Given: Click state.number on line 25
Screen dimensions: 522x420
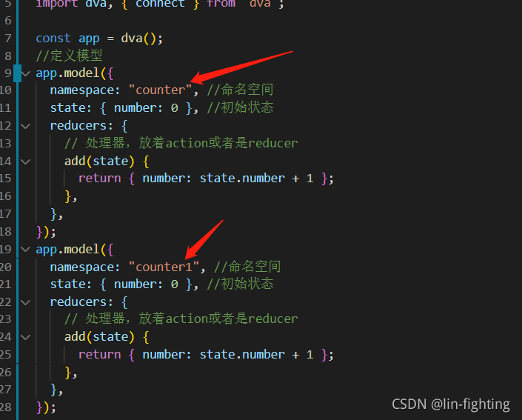Looking at the screenshot, I should [242, 354].
